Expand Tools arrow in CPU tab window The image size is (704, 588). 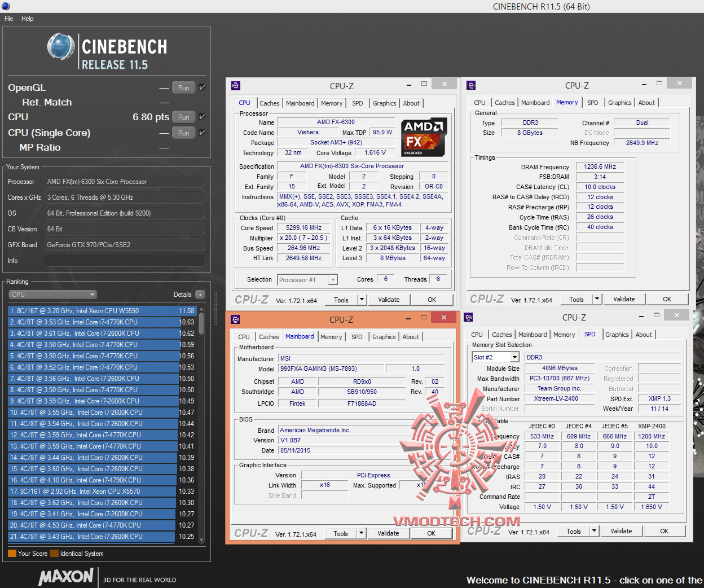click(362, 300)
